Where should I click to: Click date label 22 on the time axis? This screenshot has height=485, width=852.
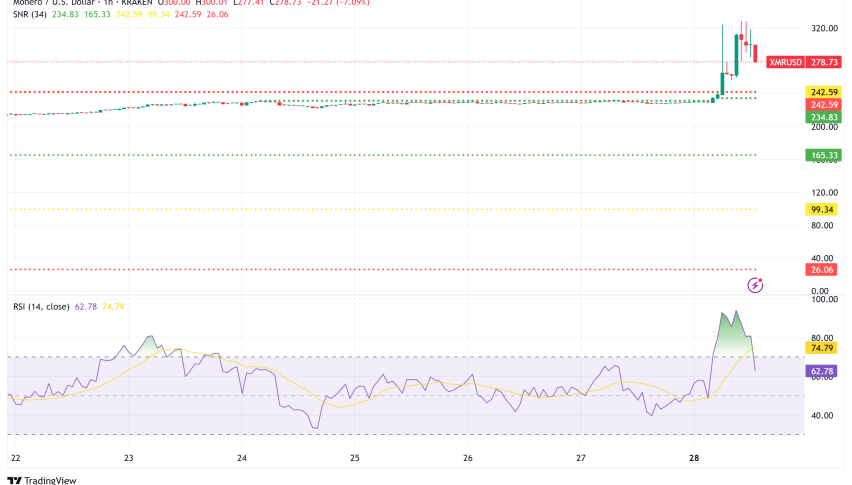(x=16, y=458)
